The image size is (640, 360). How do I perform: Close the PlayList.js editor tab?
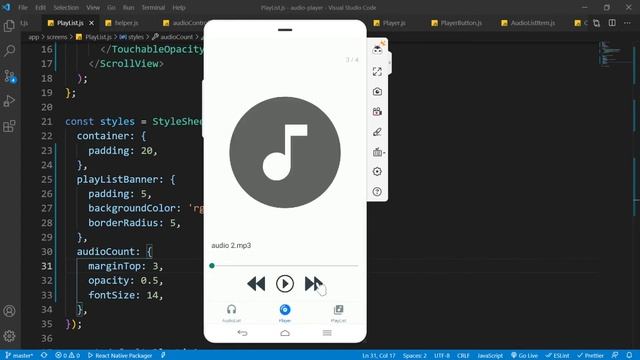point(91,23)
